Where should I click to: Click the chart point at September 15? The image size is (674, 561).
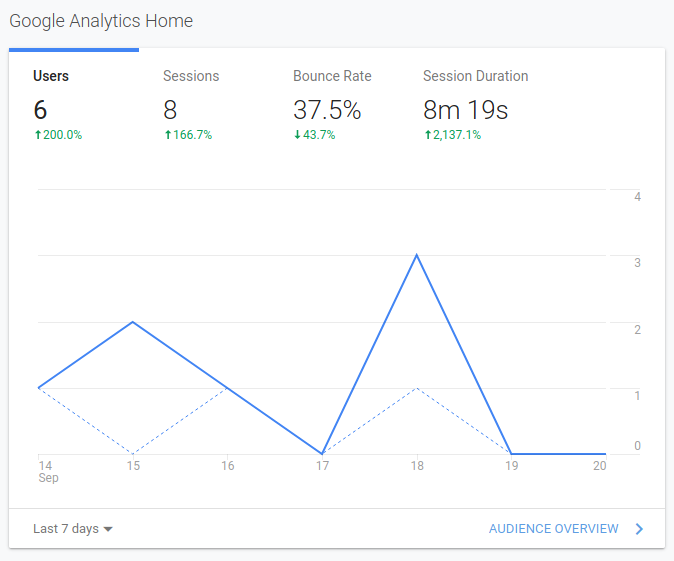pyautogui.click(x=133, y=322)
